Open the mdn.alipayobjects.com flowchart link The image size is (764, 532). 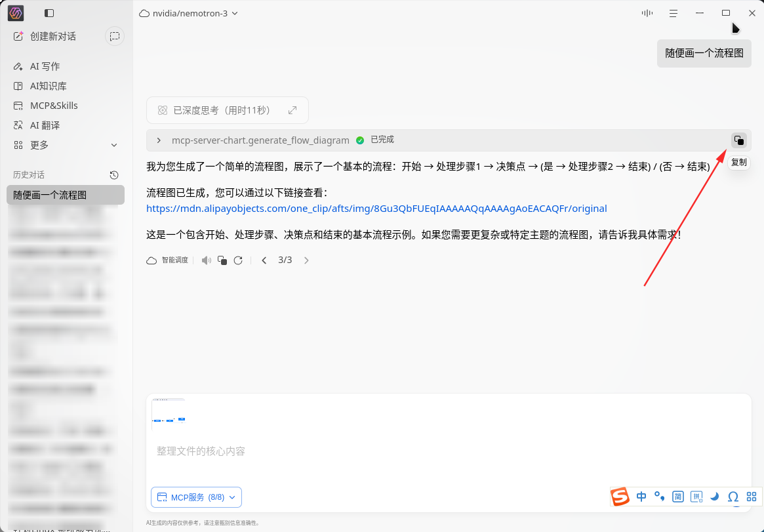pyautogui.click(x=376, y=209)
